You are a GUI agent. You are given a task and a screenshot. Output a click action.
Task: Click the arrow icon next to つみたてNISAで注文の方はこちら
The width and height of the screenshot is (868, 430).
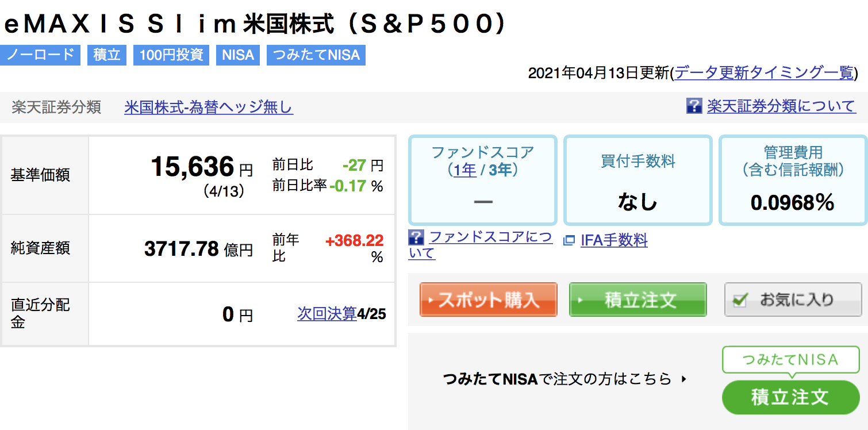683,379
